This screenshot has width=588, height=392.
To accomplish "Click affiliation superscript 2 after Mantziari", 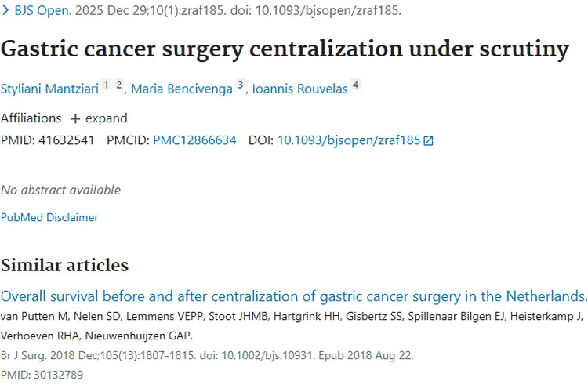I will [x=118, y=85].
